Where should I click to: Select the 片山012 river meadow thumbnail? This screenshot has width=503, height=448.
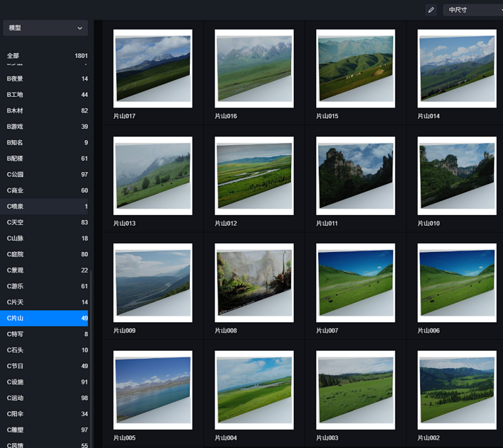click(254, 176)
